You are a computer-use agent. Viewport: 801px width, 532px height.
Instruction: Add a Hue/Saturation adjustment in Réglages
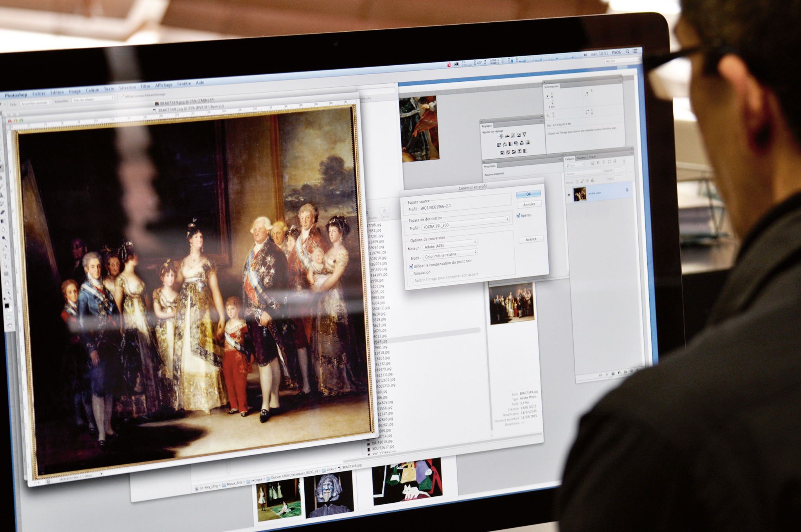click(499, 145)
